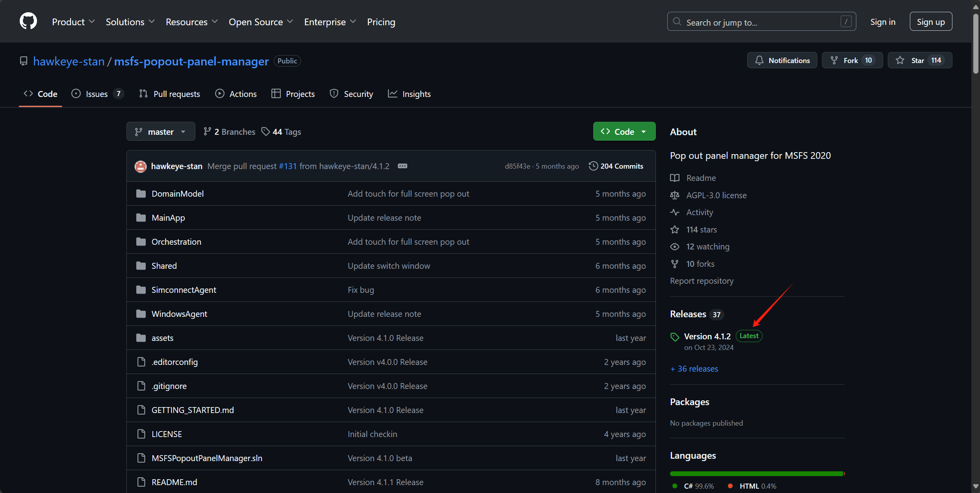Click the stars icon in About section
The height and width of the screenshot is (493, 980).
click(x=675, y=229)
